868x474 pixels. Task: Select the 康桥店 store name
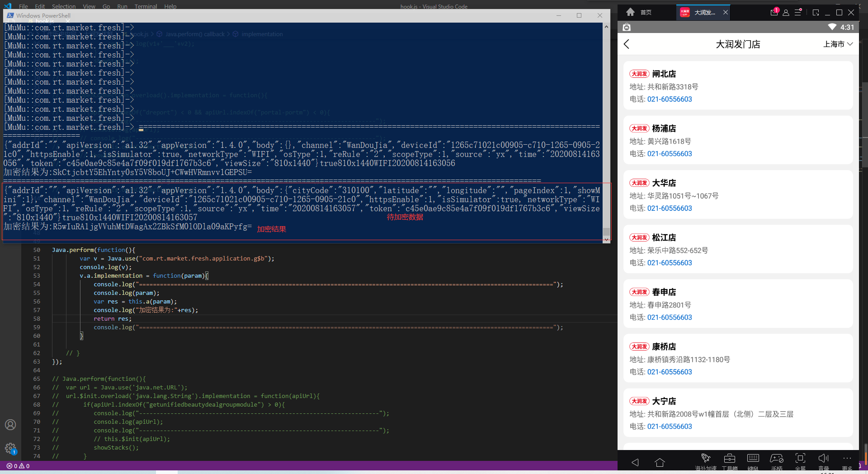coord(664,346)
